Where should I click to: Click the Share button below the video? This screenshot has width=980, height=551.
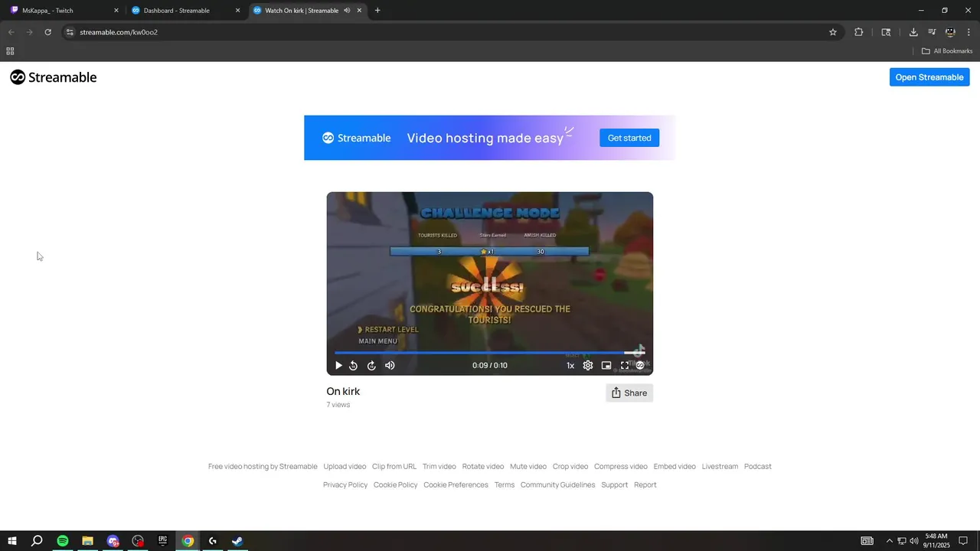(629, 393)
